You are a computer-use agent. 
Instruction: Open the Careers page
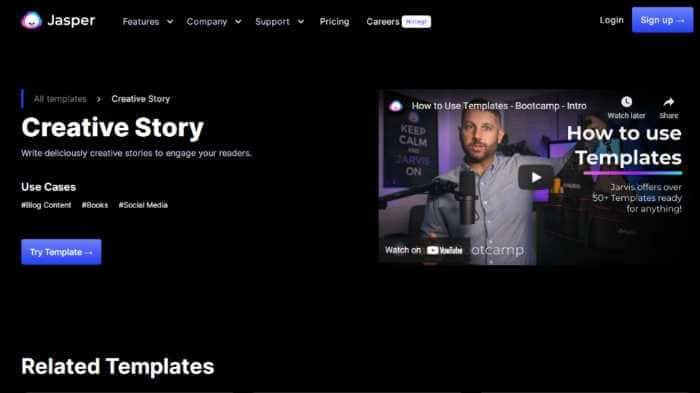[383, 21]
